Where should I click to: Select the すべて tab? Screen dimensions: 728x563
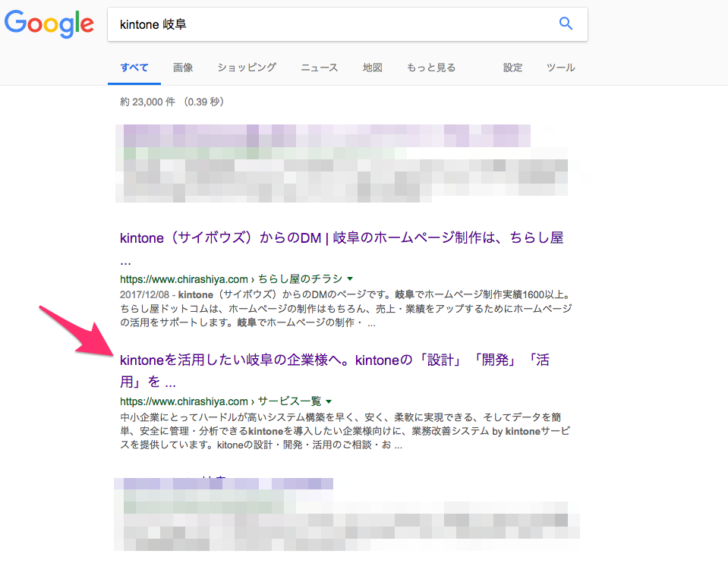coord(134,68)
